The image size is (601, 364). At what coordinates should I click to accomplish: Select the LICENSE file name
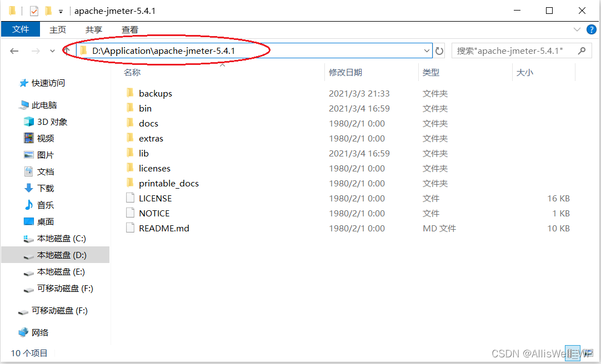tap(155, 198)
